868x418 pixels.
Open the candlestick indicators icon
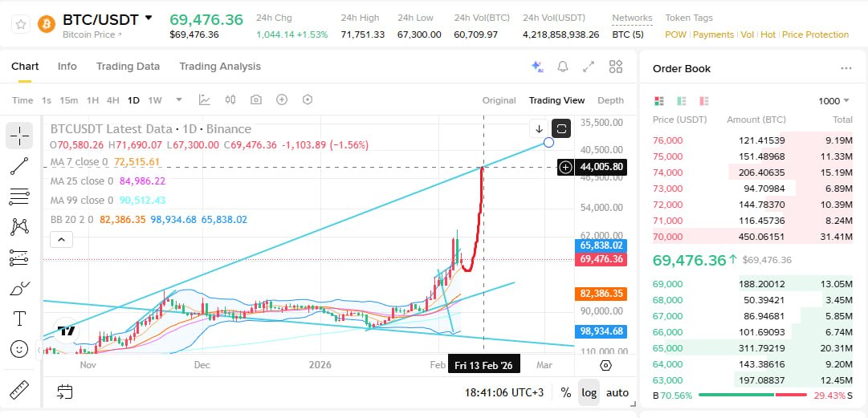click(230, 100)
